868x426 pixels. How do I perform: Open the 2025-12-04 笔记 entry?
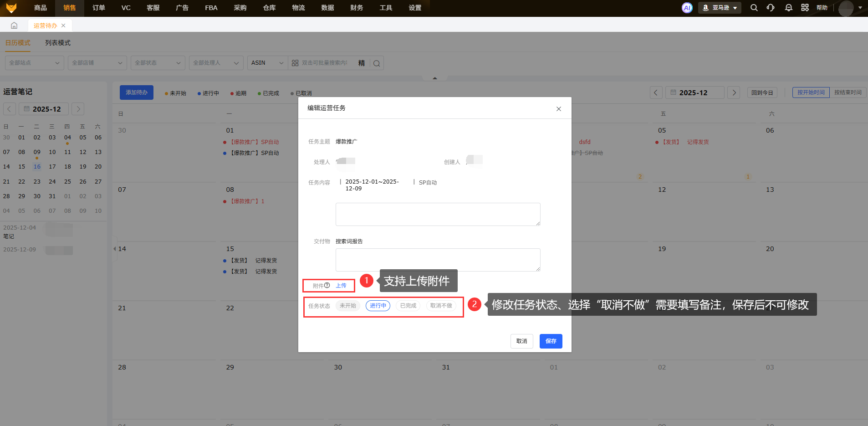click(x=38, y=231)
